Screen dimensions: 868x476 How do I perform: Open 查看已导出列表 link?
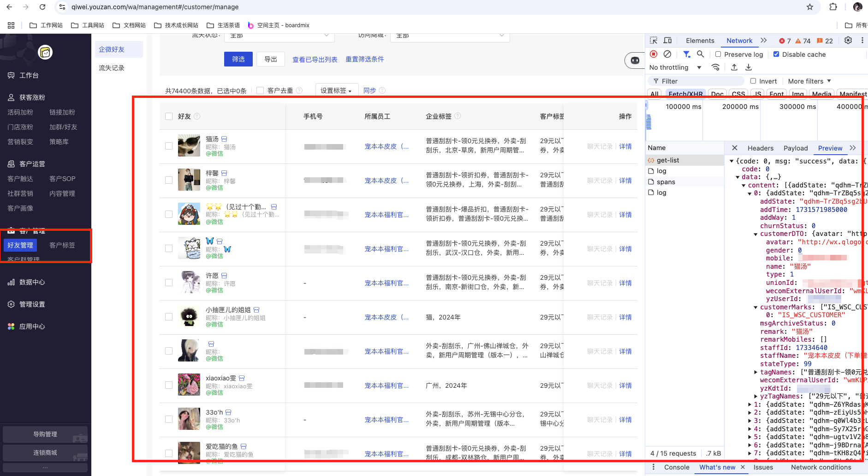click(315, 60)
